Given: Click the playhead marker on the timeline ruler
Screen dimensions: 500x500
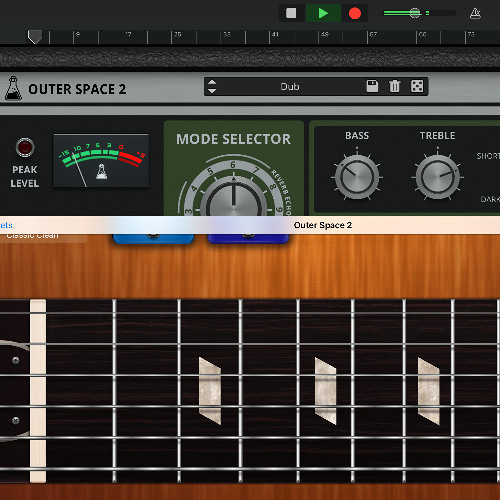Looking at the screenshot, I should [35, 37].
